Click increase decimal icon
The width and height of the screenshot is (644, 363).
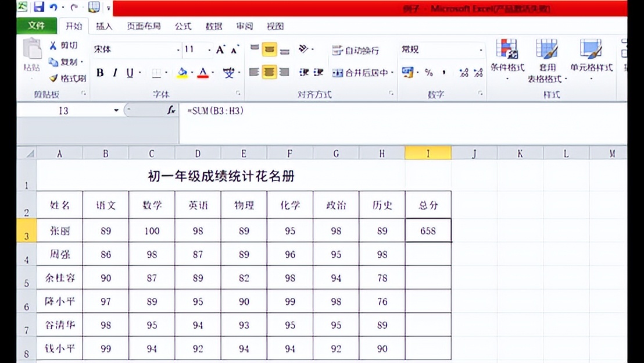(464, 73)
